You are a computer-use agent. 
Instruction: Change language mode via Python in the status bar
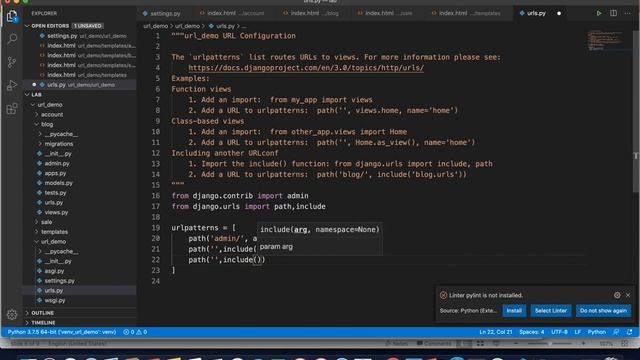click(x=597, y=332)
